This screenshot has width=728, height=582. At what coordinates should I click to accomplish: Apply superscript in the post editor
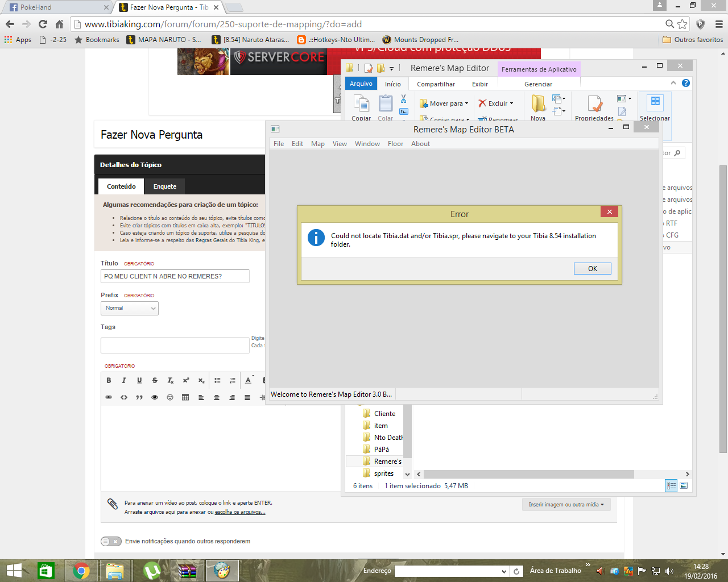click(x=186, y=380)
